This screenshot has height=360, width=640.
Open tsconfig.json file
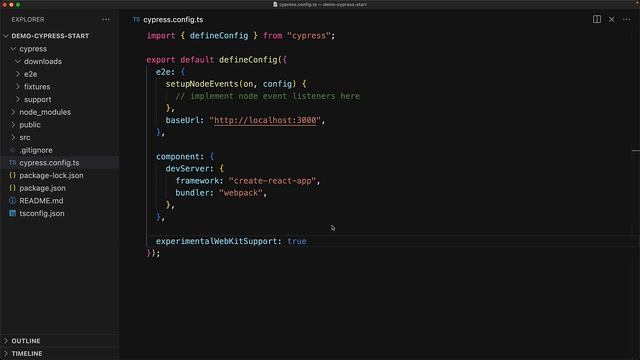pyautogui.click(x=42, y=213)
